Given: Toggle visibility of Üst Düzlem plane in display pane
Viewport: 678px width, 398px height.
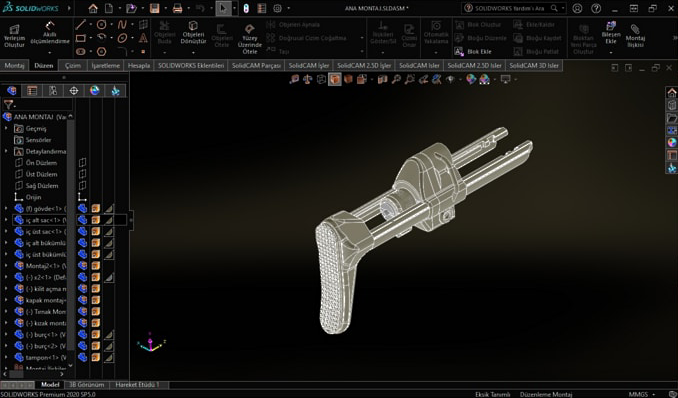Looking at the screenshot, I should (x=82, y=174).
